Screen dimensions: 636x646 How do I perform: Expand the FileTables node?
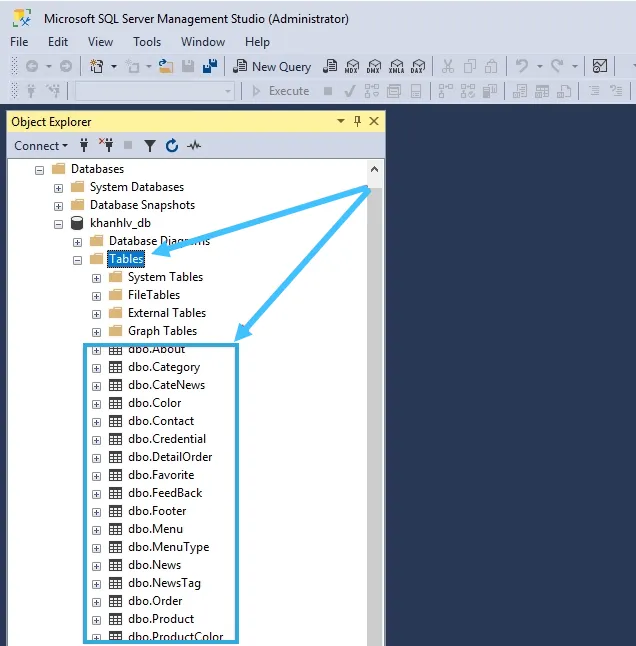pyautogui.click(x=96, y=296)
